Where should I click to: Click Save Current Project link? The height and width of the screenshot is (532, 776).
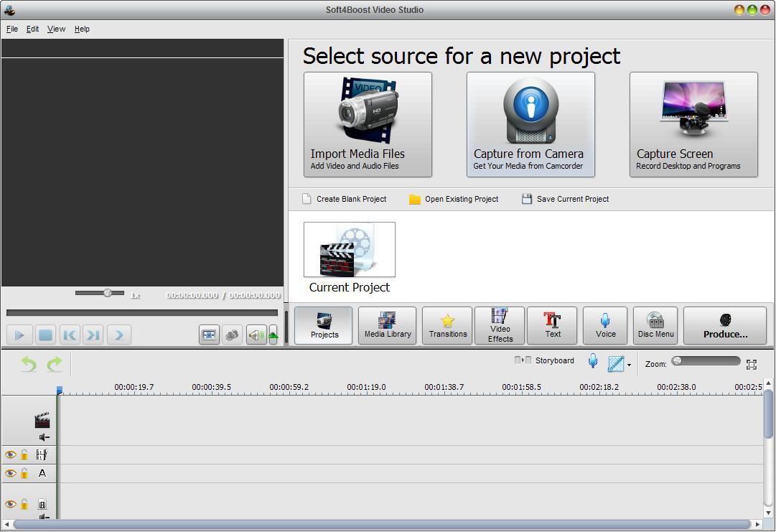pos(565,199)
